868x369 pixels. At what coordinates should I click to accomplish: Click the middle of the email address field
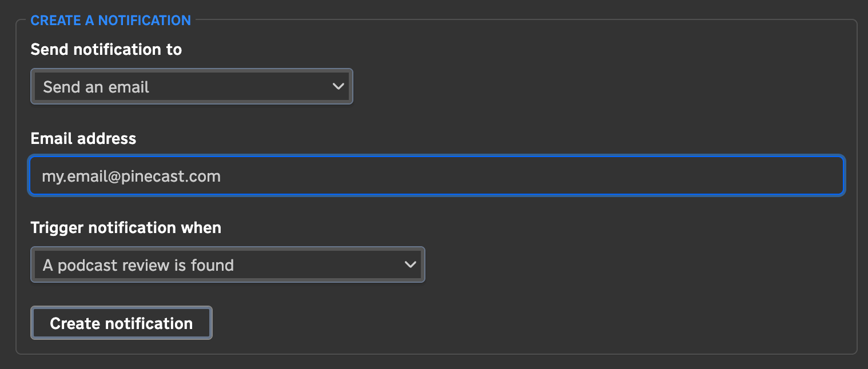pos(436,176)
